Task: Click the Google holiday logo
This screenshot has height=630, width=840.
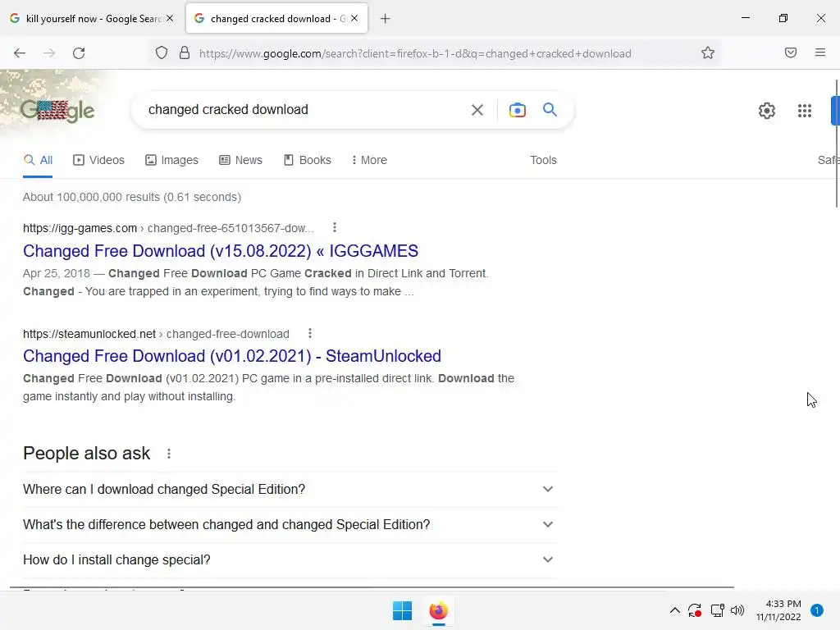Action: (x=58, y=111)
